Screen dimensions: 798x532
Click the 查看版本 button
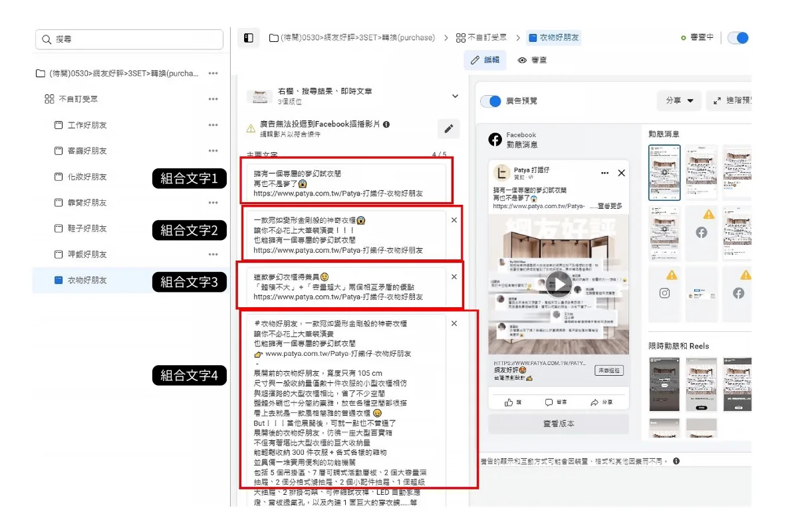559,424
